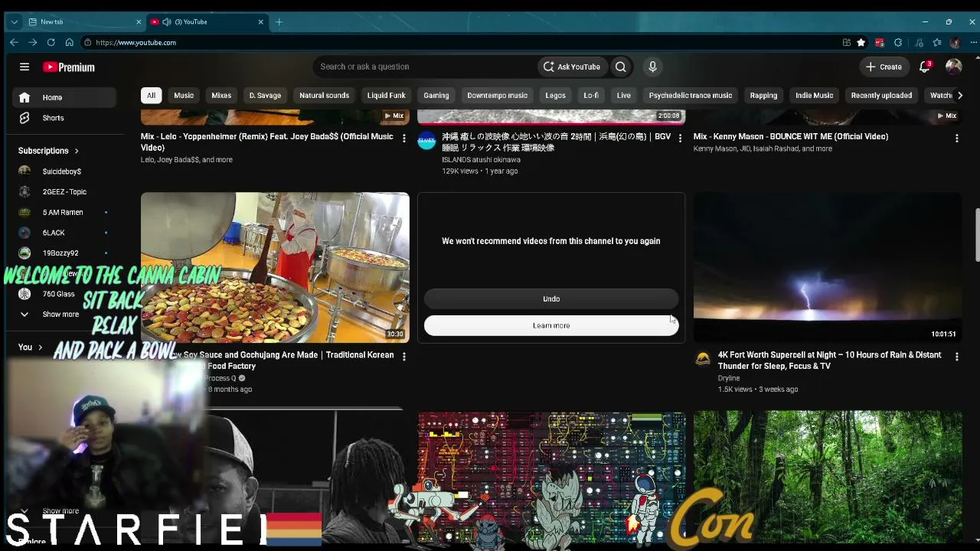This screenshot has width=980, height=551.
Task: Select the All filter chip
Action: click(x=152, y=96)
